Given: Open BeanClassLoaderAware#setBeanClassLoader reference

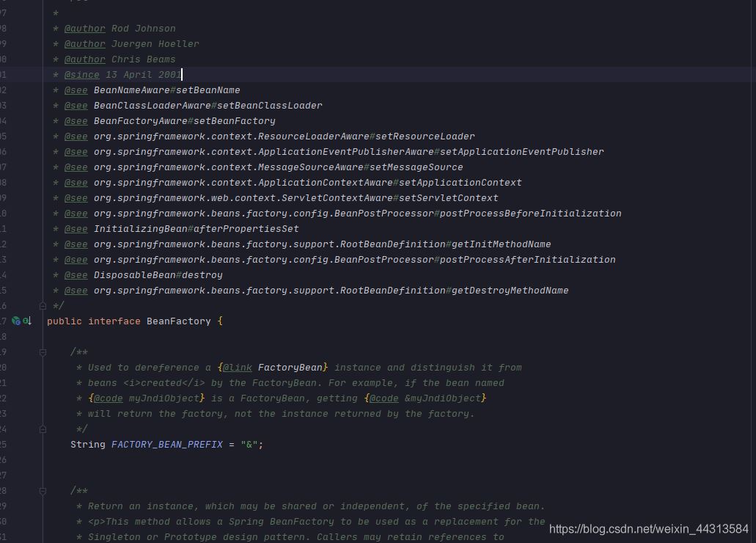Looking at the screenshot, I should point(208,106).
